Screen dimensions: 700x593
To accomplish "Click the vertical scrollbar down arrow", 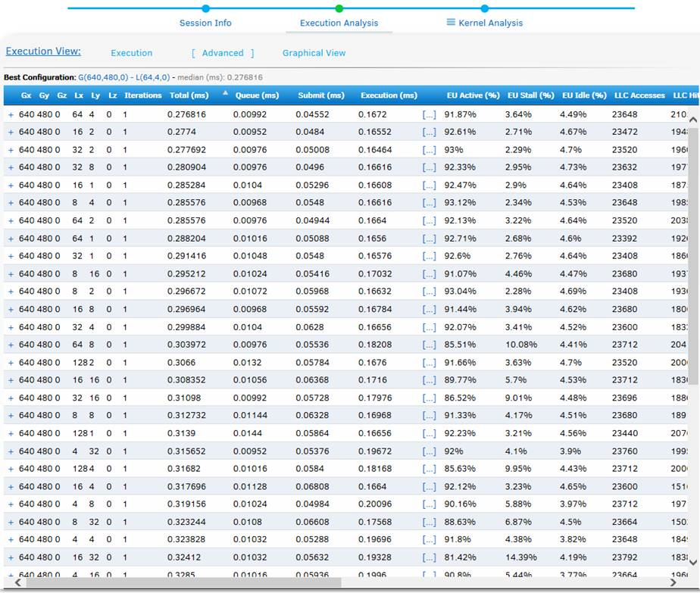I will point(692,562).
